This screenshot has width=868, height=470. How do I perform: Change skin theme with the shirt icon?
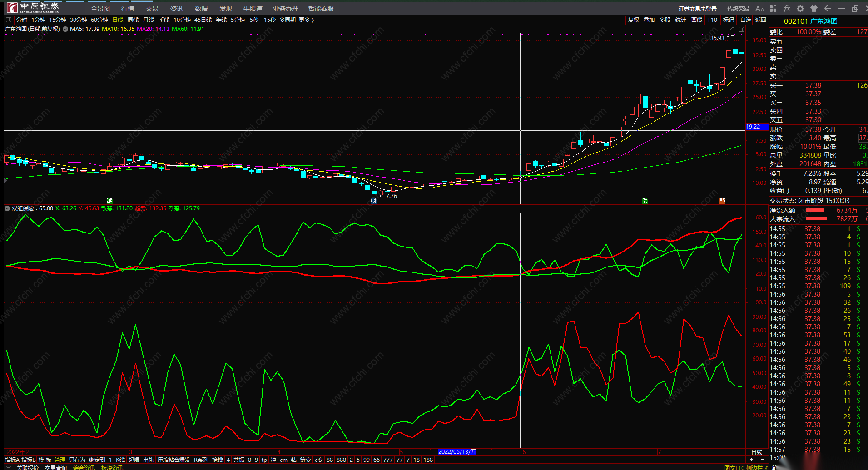click(x=814, y=9)
